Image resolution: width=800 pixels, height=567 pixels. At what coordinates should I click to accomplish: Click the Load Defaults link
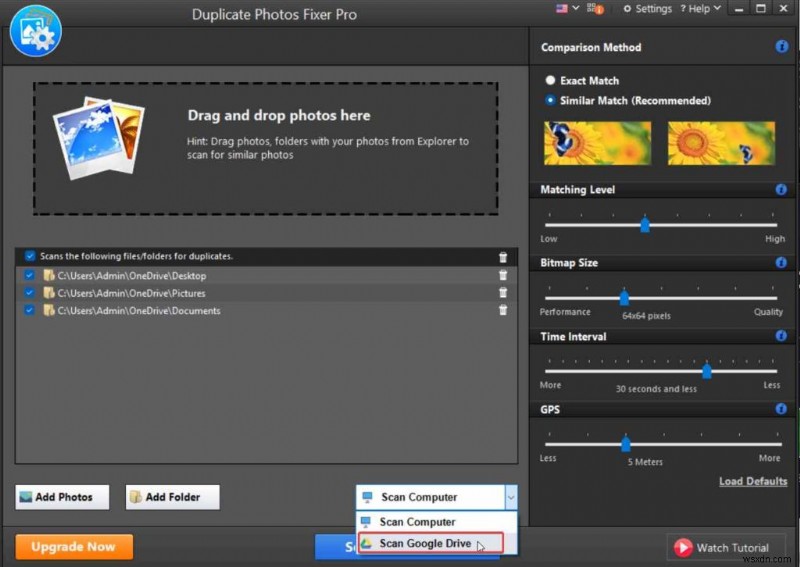(753, 481)
